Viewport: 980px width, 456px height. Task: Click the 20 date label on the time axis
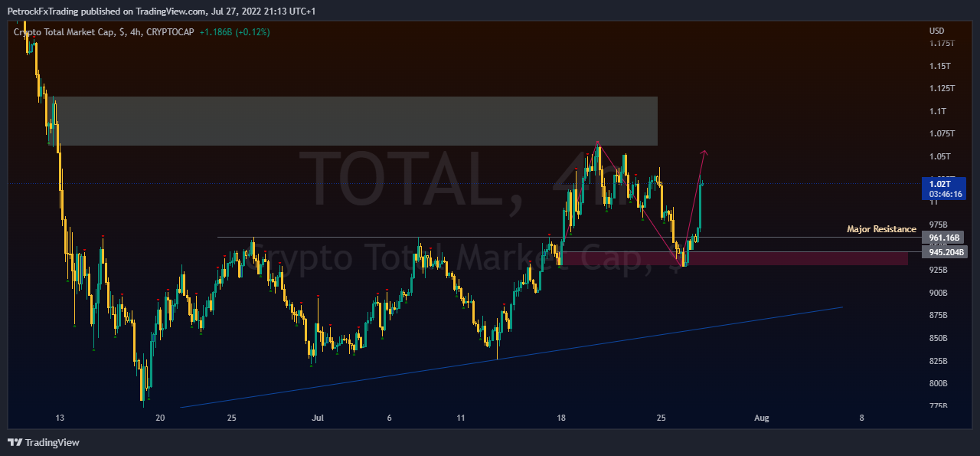[x=160, y=418]
